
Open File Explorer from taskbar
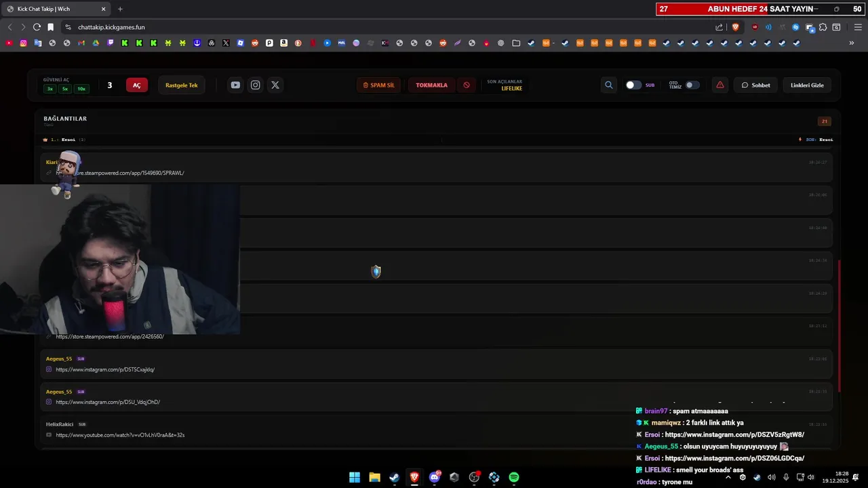pyautogui.click(x=374, y=477)
